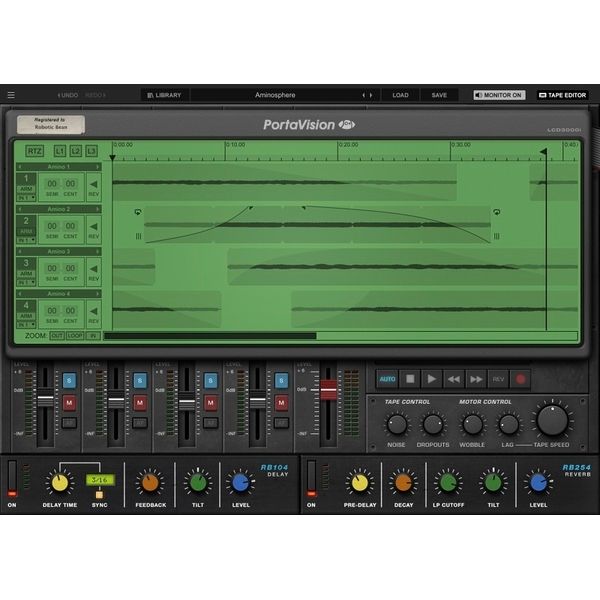
Task: Toggle transport REV reverse playback
Action: coord(498,379)
